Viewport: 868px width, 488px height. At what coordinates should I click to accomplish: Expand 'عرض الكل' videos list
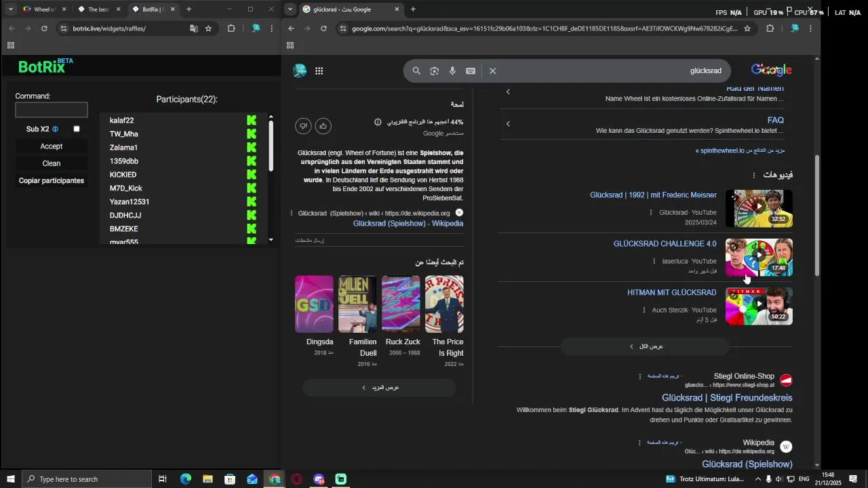tap(645, 346)
